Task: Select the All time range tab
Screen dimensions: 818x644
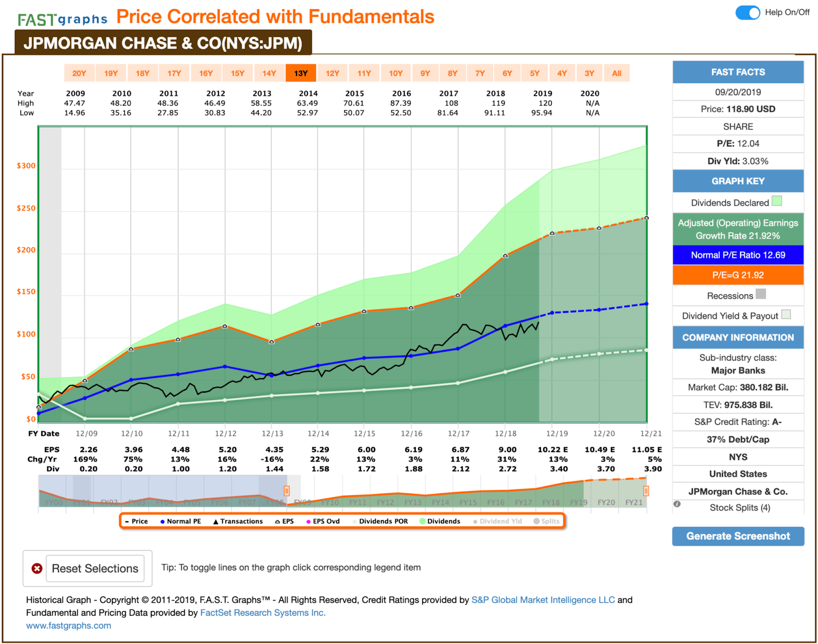Action: (x=617, y=73)
